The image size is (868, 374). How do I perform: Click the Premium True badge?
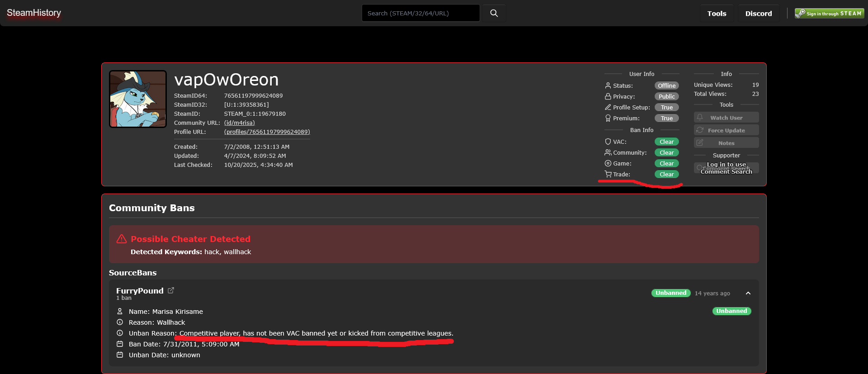point(667,118)
